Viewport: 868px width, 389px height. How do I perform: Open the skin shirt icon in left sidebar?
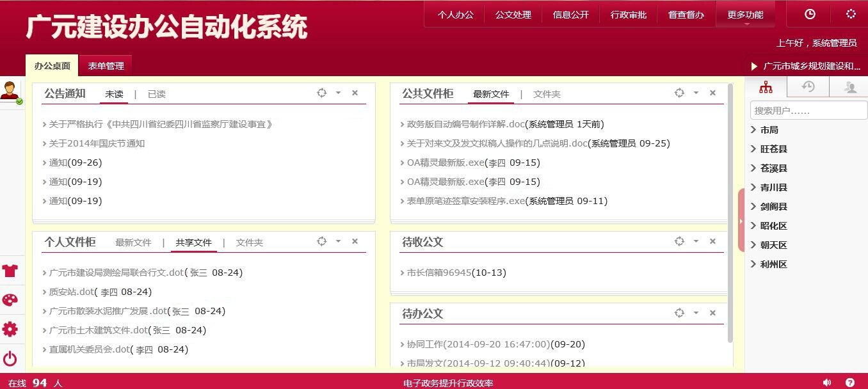tap(10, 270)
